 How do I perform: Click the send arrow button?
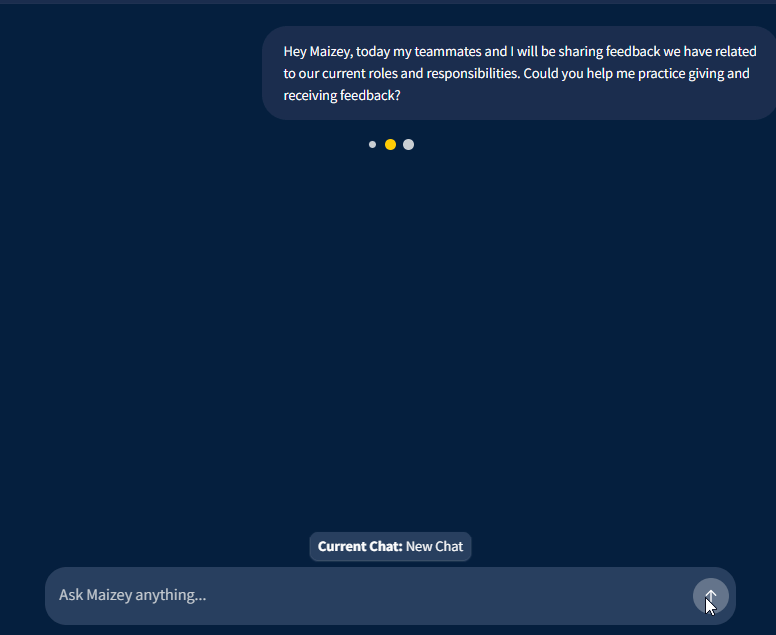[x=710, y=596]
